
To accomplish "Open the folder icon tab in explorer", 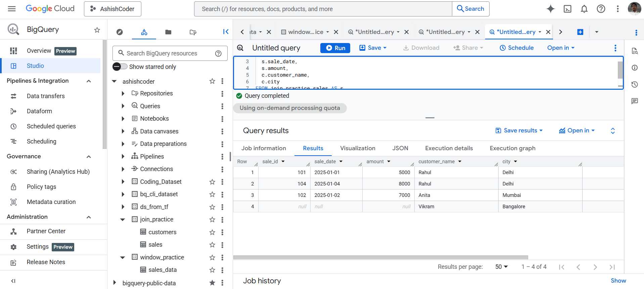I will tap(168, 32).
